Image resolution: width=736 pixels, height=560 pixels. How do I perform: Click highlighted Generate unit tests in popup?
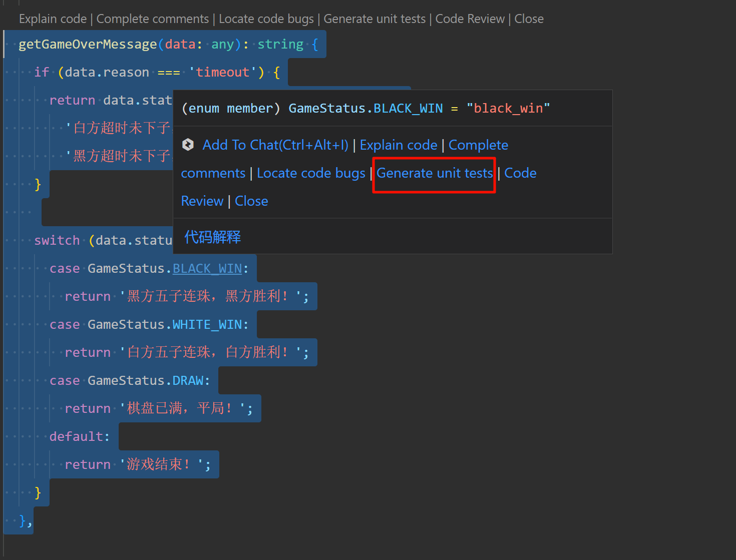pyautogui.click(x=434, y=173)
